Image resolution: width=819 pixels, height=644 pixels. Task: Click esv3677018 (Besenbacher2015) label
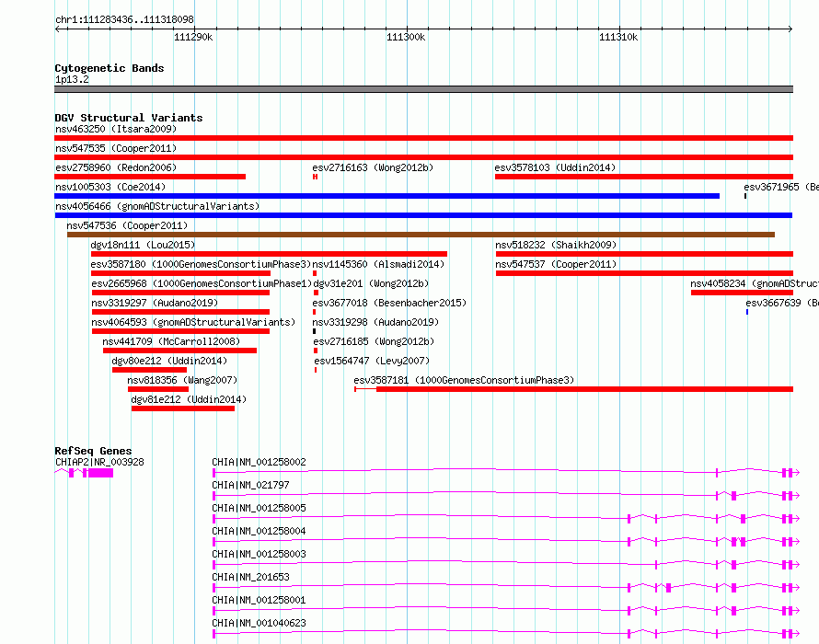389,303
